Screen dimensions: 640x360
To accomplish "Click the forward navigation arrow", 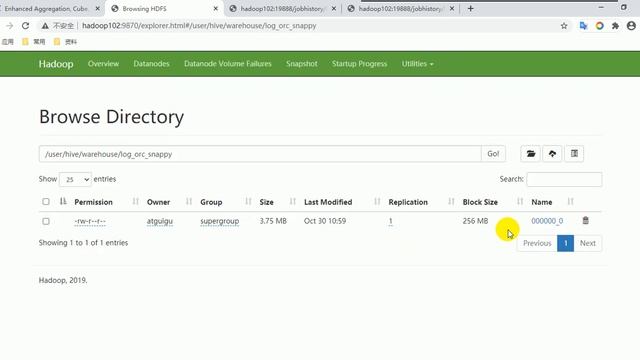I will (9, 26).
